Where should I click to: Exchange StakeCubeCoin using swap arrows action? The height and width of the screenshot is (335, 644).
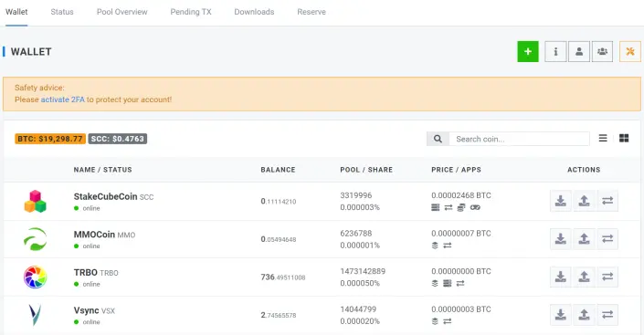(x=607, y=201)
